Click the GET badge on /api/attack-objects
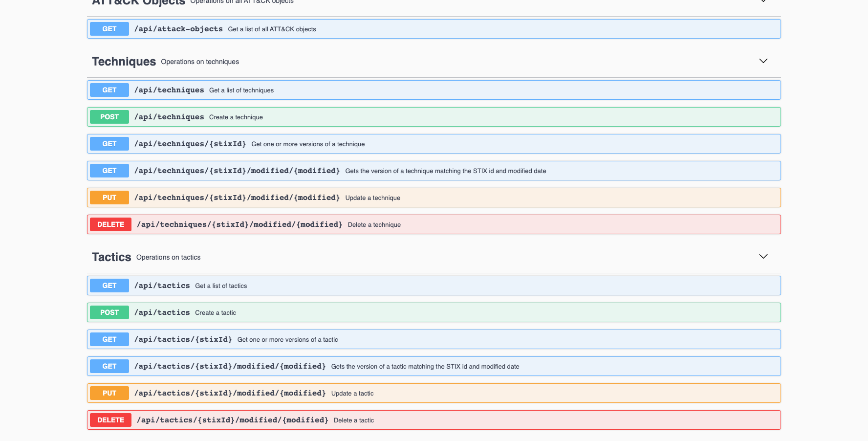This screenshot has width=868, height=441. click(x=108, y=28)
